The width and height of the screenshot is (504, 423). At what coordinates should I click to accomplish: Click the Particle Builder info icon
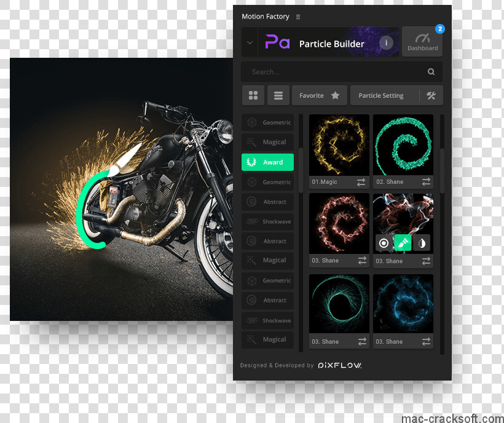pyautogui.click(x=386, y=42)
